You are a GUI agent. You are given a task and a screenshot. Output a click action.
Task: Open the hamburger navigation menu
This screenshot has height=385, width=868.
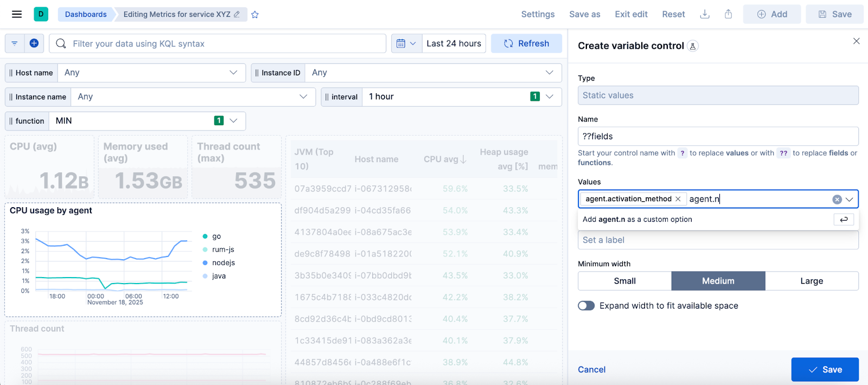[17, 14]
